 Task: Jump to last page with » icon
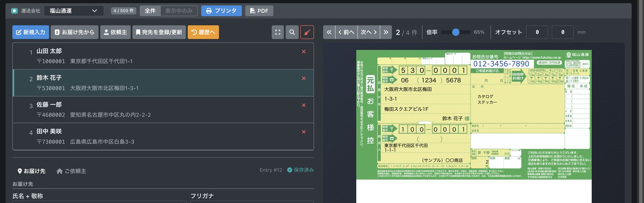click(x=386, y=32)
